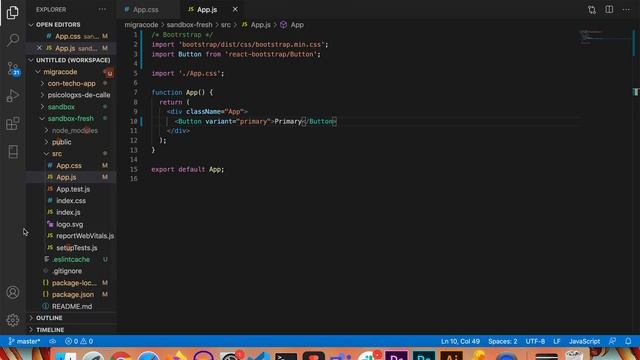The height and width of the screenshot is (360, 640).
Task: Click the Explorer more actions ellipsis
Action: pyautogui.click(x=102, y=9)
